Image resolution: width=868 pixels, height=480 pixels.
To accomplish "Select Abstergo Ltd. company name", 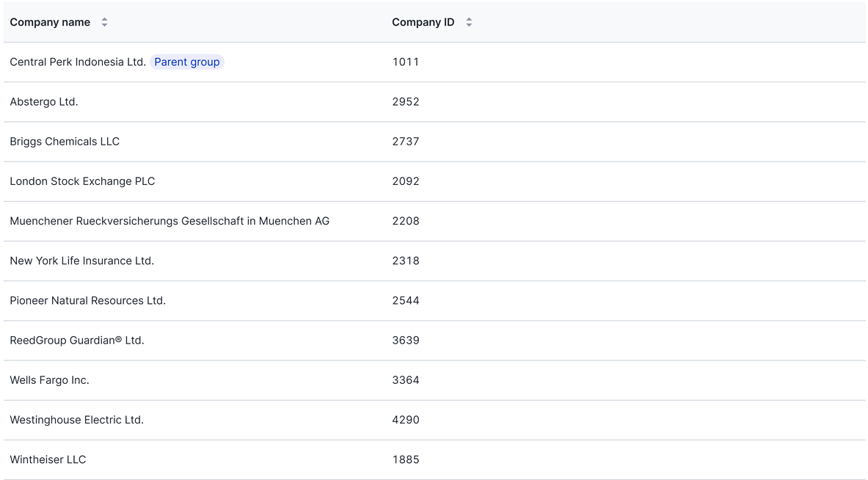I will click(44, 102).
